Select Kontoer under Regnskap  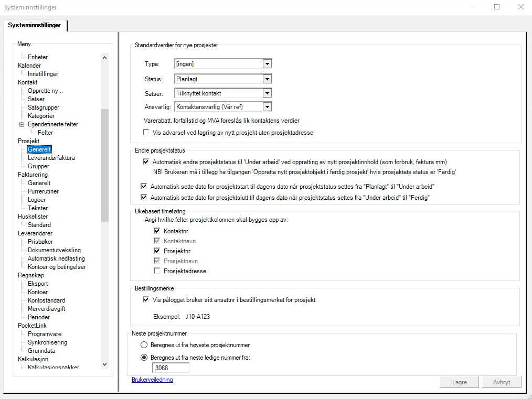[38, 292]
